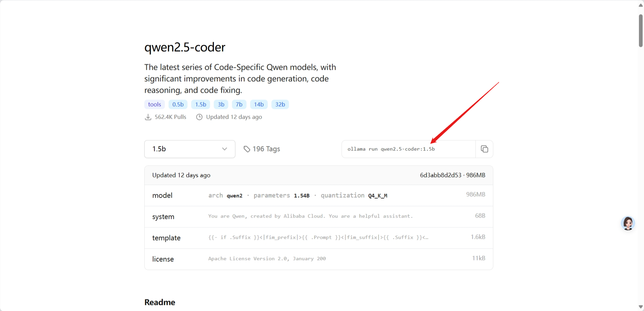The image size is (644, 311).
Task: Copy the ollama run command
Action: click(484, 149)
